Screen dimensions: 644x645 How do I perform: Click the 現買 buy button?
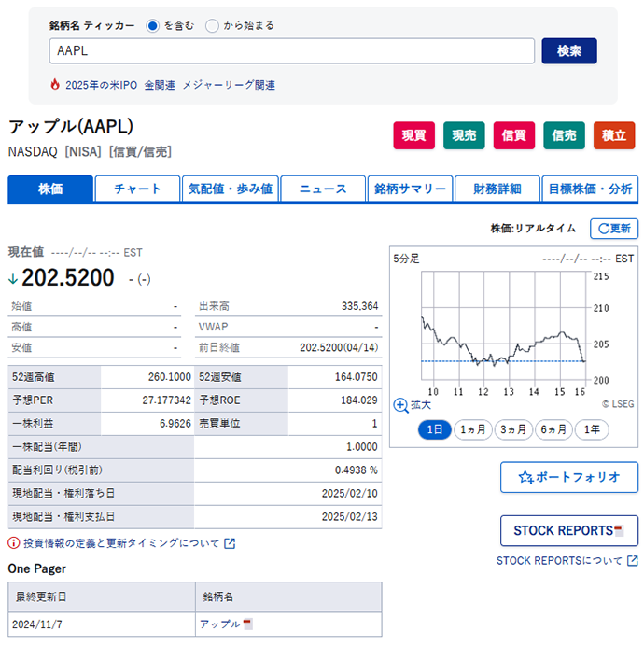[x=413, y=135]
